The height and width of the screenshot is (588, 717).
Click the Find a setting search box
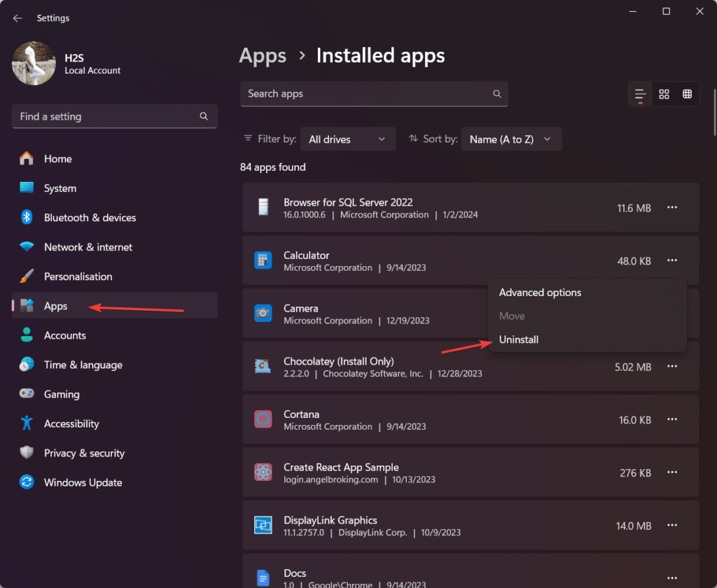(105, 116)
